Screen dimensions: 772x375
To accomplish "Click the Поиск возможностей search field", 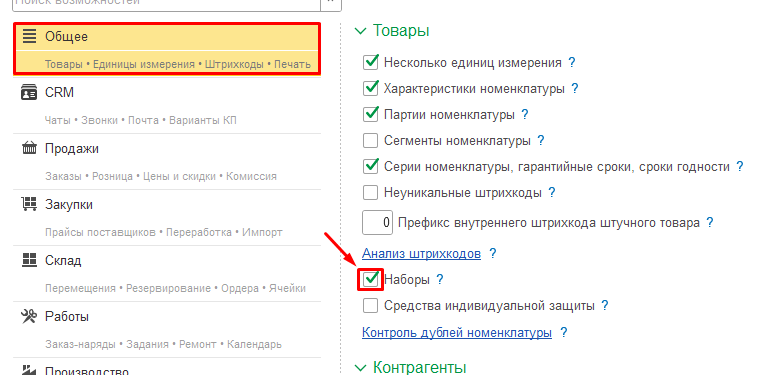I will [x=167, y=3].
